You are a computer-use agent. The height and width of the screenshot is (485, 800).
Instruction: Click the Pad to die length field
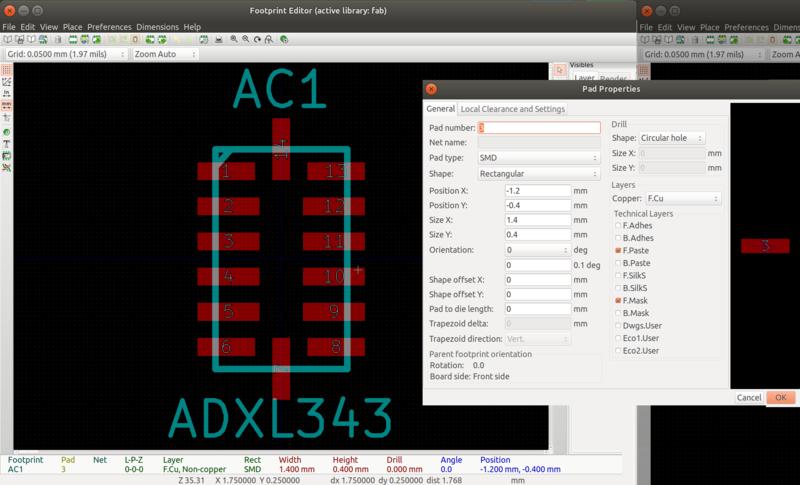pyautogui.click(x=538, y=309)
